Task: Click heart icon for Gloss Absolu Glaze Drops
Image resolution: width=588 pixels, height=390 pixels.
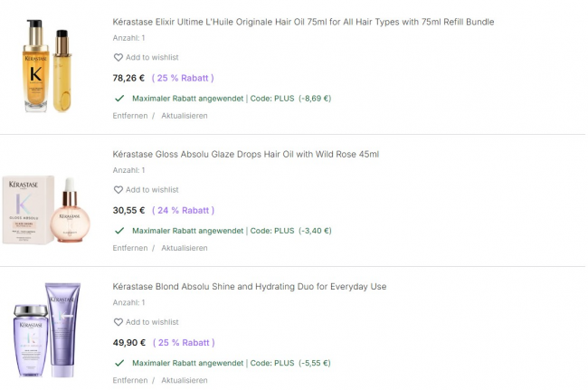Action: [x=118, y=190]
